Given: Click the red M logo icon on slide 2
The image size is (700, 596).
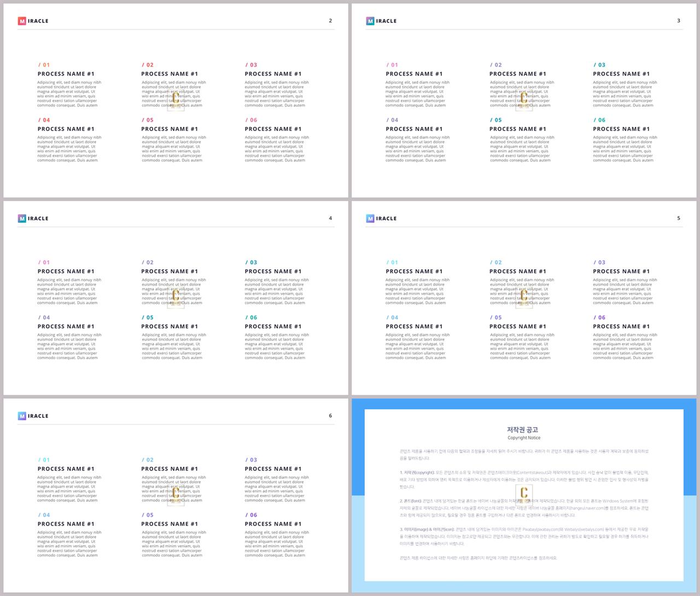Looking at the screenshot, I should tap(22, 21).
